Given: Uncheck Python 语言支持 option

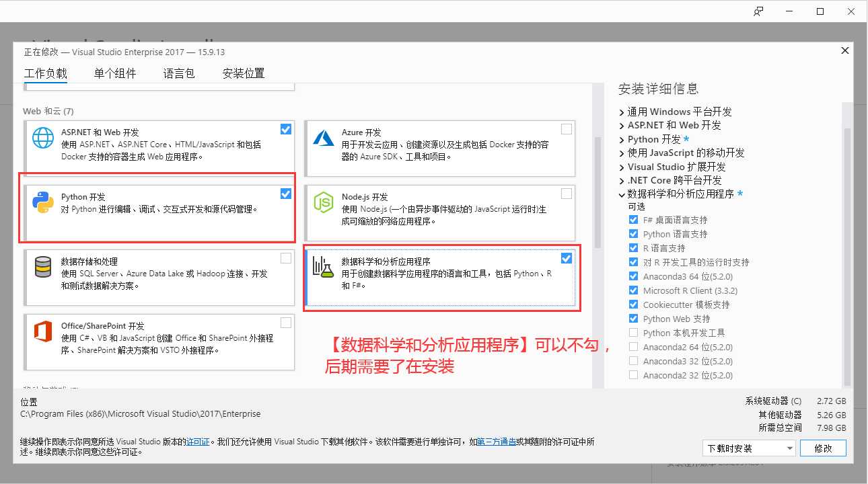Looking at the screenshot, I should pos(633,234).
